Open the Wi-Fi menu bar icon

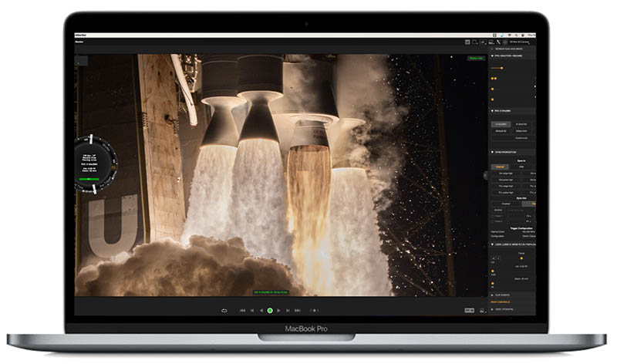tap(510, 35)
